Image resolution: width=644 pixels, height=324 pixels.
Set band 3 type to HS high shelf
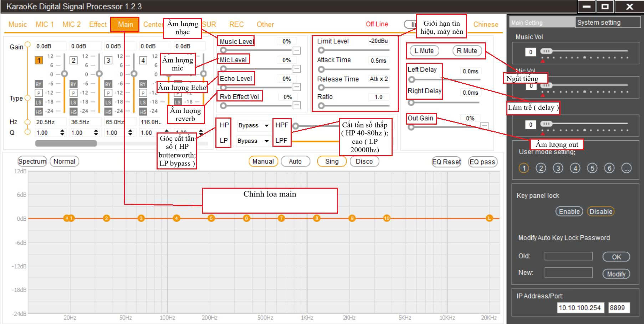pyautogui.click(x=108, y=112)
